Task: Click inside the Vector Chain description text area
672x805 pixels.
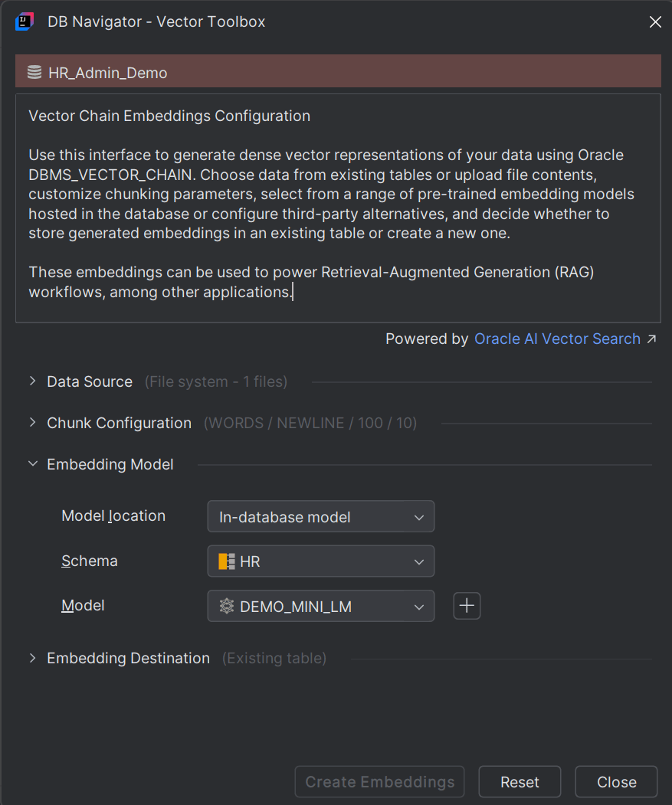Action: [338, 207]
